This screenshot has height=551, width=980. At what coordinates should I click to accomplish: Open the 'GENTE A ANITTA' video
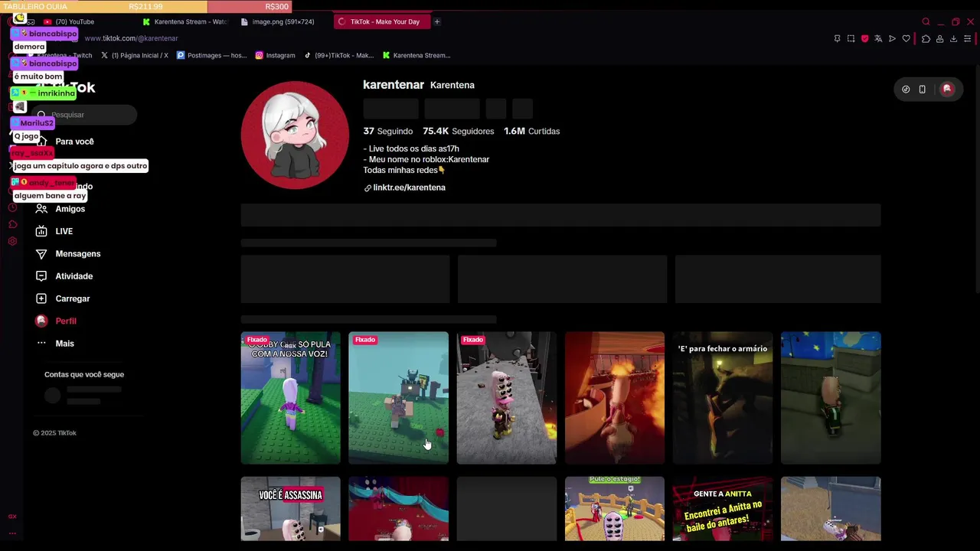coord(723,509)
